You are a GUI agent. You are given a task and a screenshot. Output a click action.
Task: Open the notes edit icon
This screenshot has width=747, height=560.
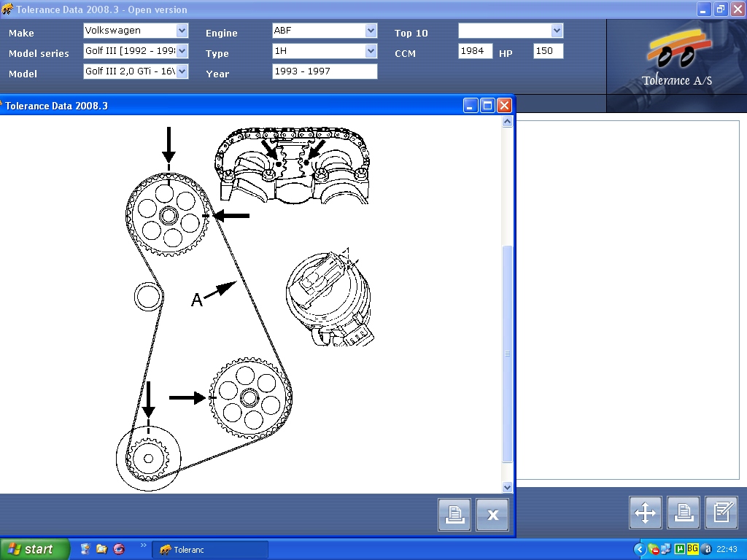[x=721, y=513]
